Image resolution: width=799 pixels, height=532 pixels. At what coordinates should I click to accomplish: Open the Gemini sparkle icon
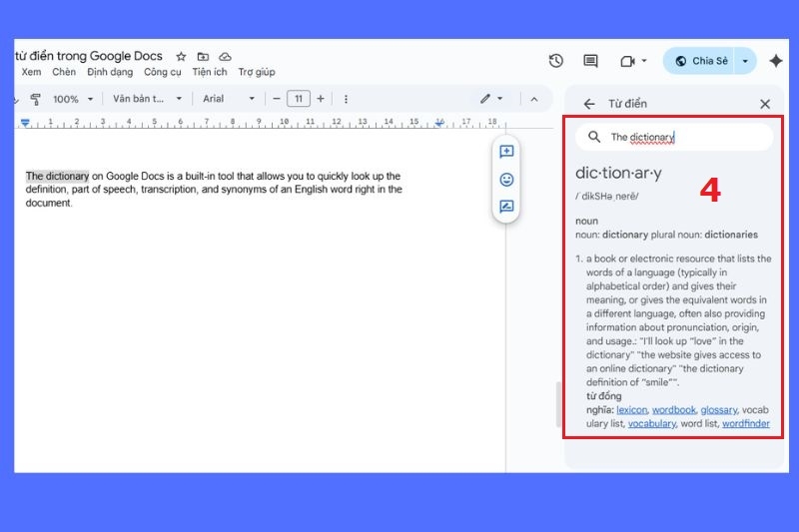776,61
